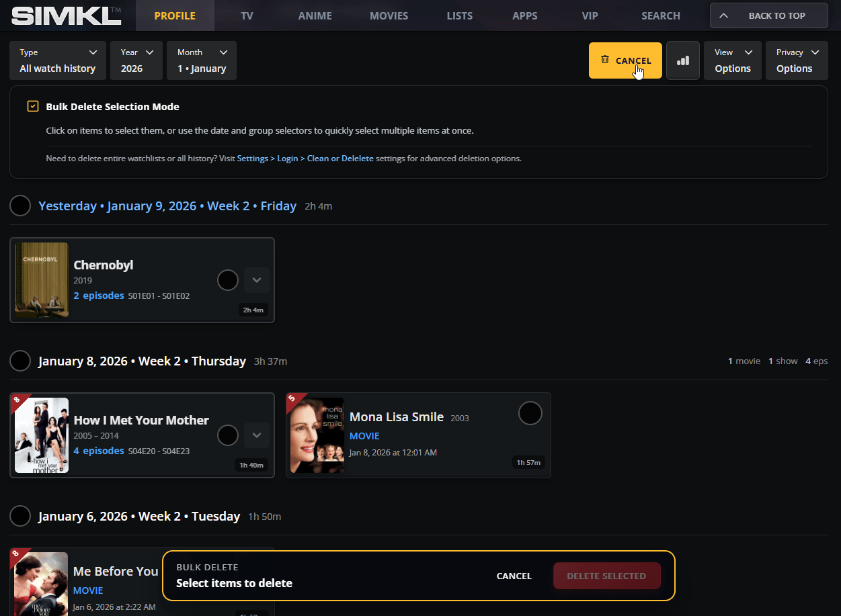The width and height of the screenshot is (841, 616).
Task: Select all items for January 9, 2026
Action: [20, 206]
